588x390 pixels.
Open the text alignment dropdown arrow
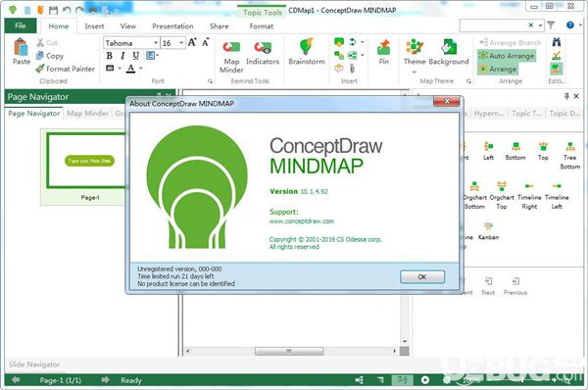pos(158,56)
